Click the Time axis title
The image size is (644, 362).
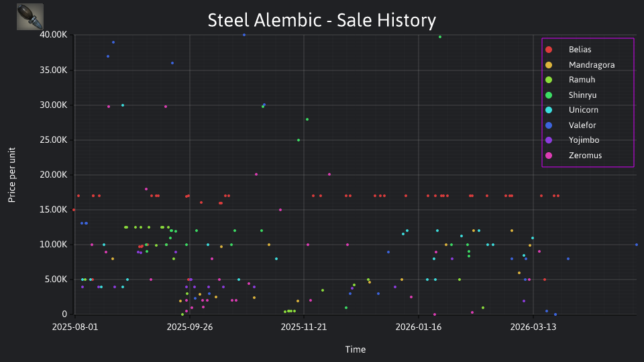pyautogui.click(x=356, y=349)
